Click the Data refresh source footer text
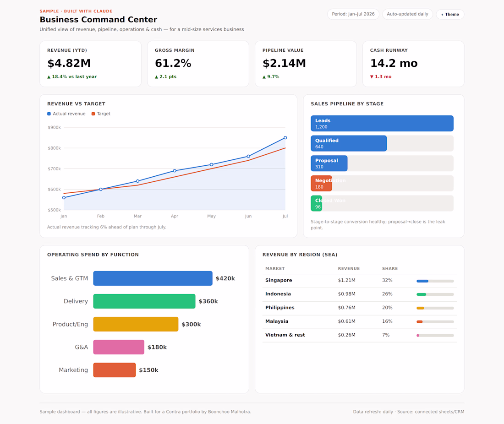The image size is (504, 424). click(409, 412)
